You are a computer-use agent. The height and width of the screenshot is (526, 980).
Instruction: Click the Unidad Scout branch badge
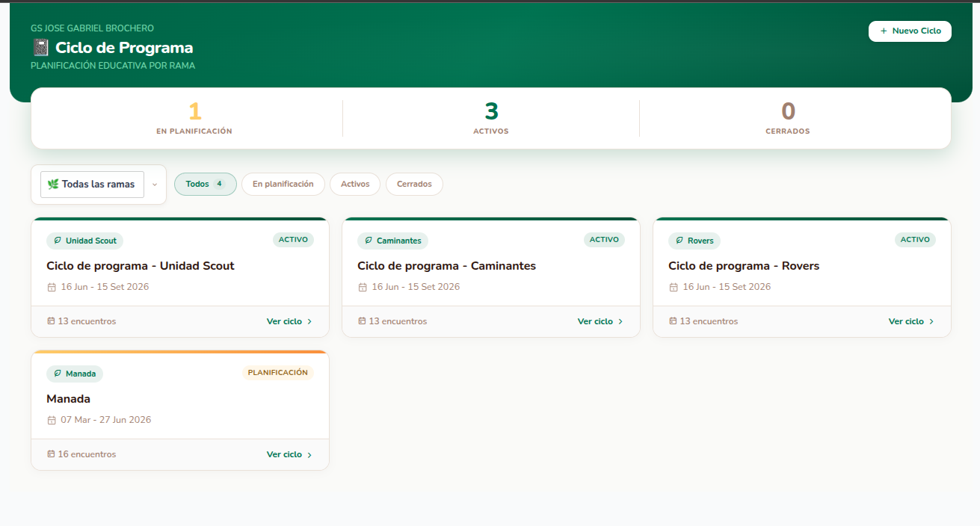pyautogui.click(x=84, y=241)
